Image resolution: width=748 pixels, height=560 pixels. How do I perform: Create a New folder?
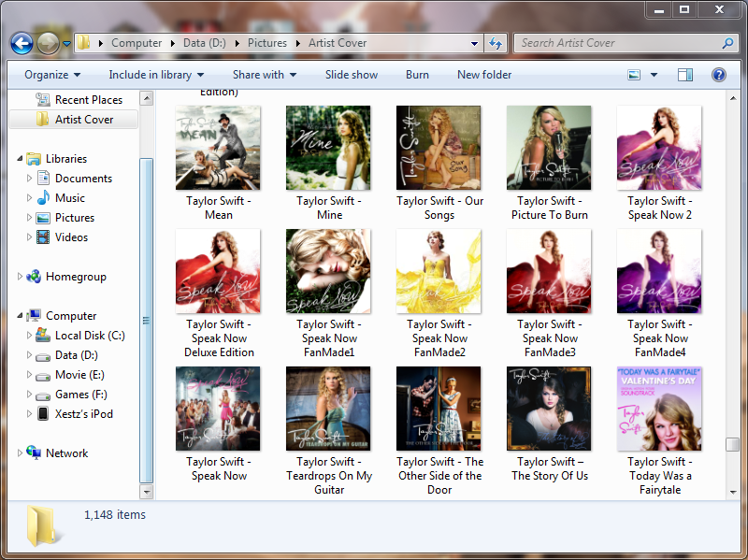point(484,75)
